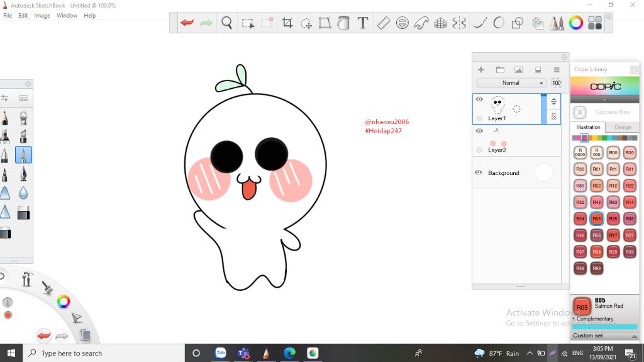Add a new layer with plus icon
Image resolution: width=644 pixels, height=362 pixels.
click(481, 69)
